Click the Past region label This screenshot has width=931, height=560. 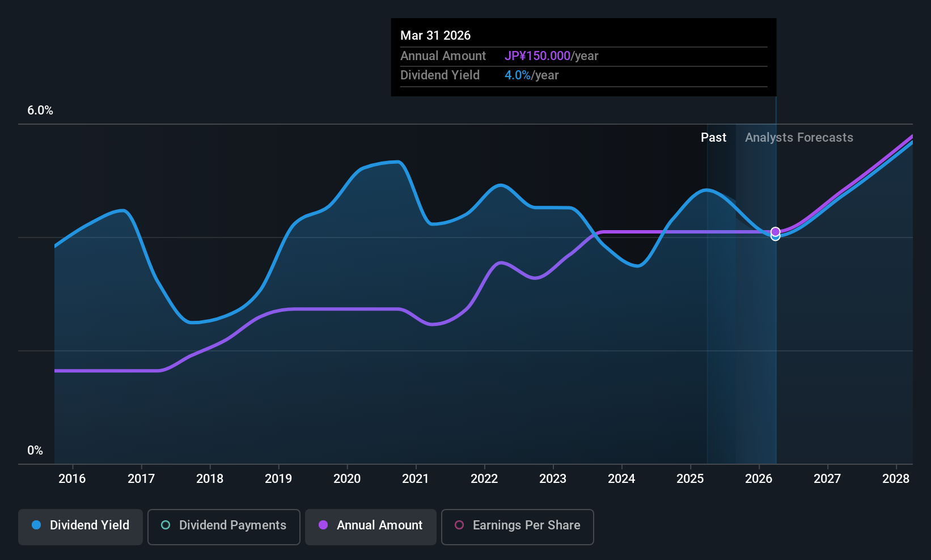(x=713, y=138)
